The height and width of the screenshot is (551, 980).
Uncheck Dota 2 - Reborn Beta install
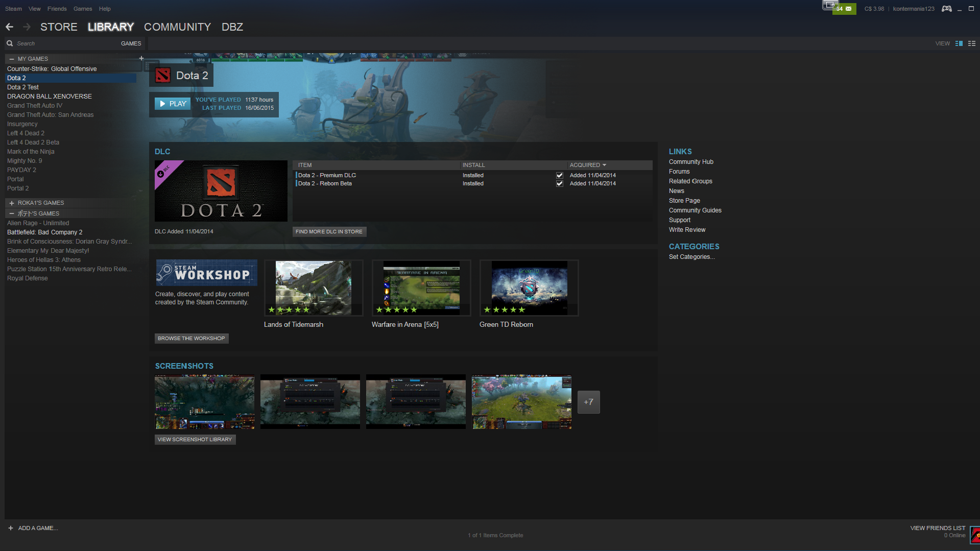(x=560, y=183)
